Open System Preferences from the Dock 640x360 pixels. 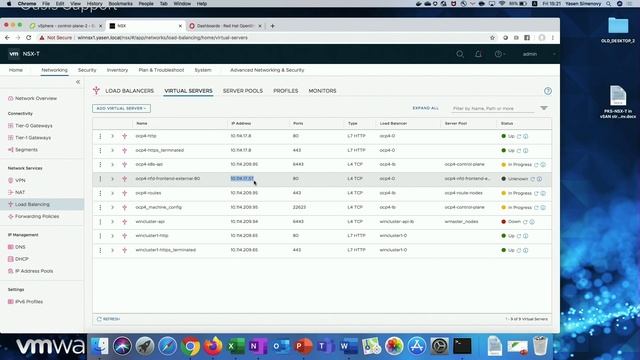click(440, 346)
